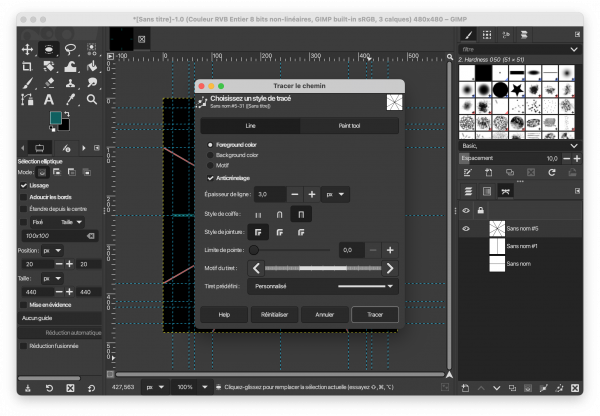Open Tiret prédéfini Personnalisé dropdown

pos(323,286)
